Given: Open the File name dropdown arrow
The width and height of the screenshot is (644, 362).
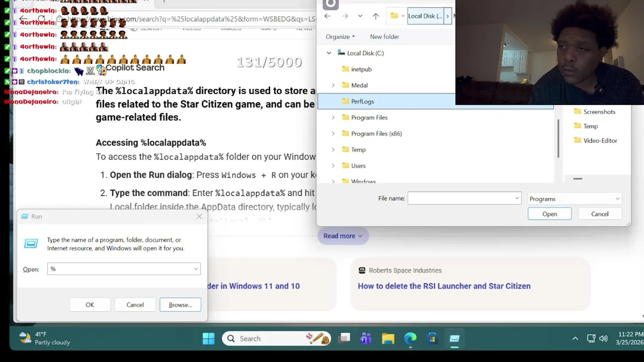Looking at the screenshot, I should pos(517,198).
